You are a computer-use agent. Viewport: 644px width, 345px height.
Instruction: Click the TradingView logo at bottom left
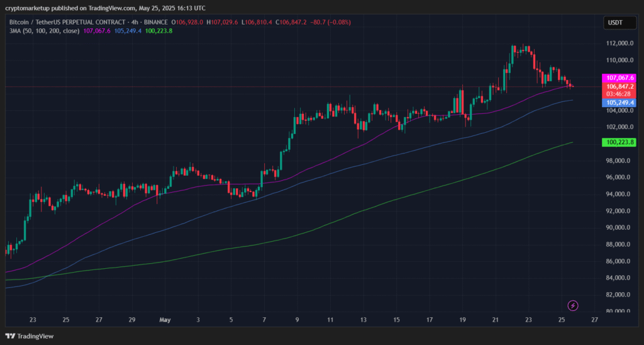30,336
